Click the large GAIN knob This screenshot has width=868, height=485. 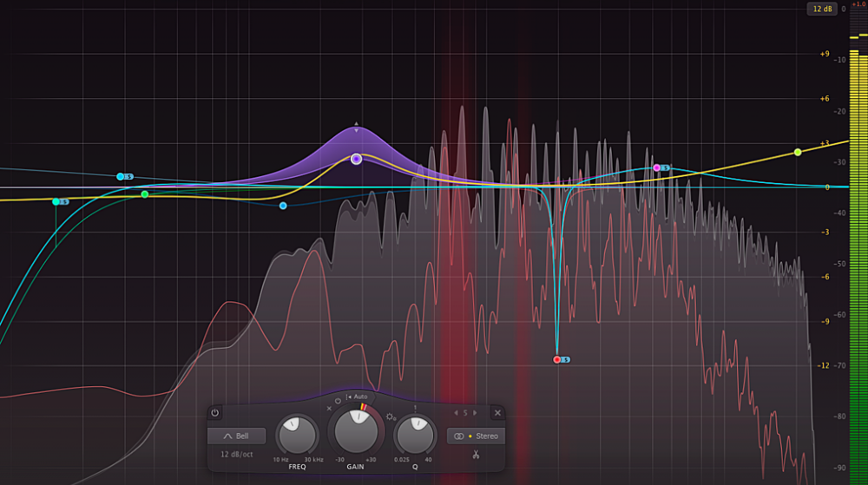(x=356, y=431)
